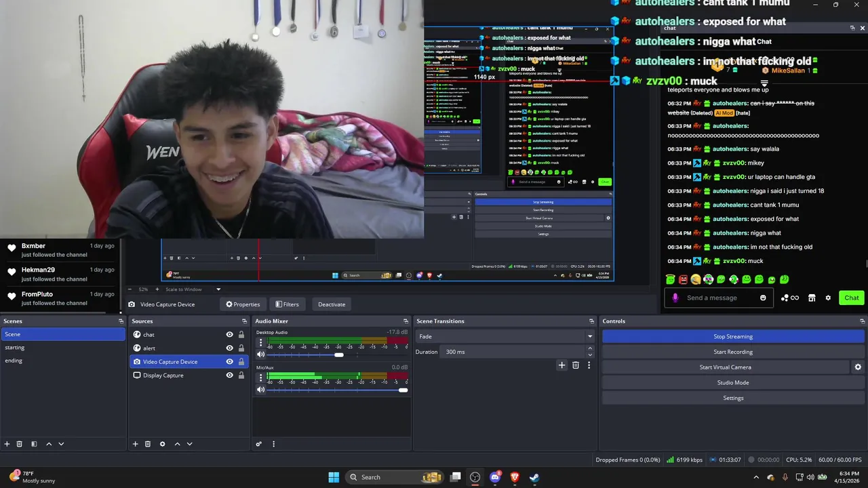Click the purple microphone in chat box
Viewport: 868px width, 488px height.
(675, 298)
